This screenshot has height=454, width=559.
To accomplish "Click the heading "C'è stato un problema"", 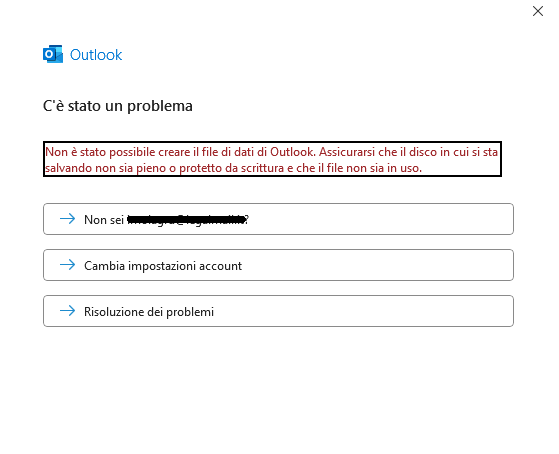I will (118, 106).
